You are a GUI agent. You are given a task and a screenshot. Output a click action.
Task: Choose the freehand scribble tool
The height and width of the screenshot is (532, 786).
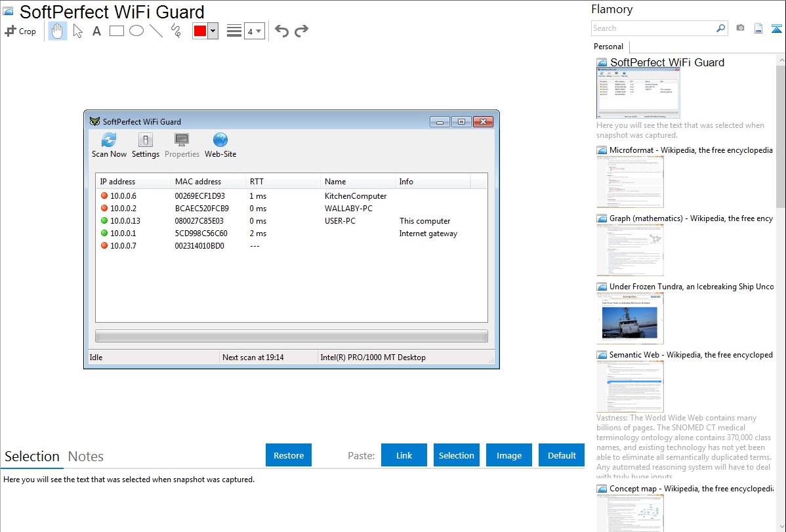point(176,31)
